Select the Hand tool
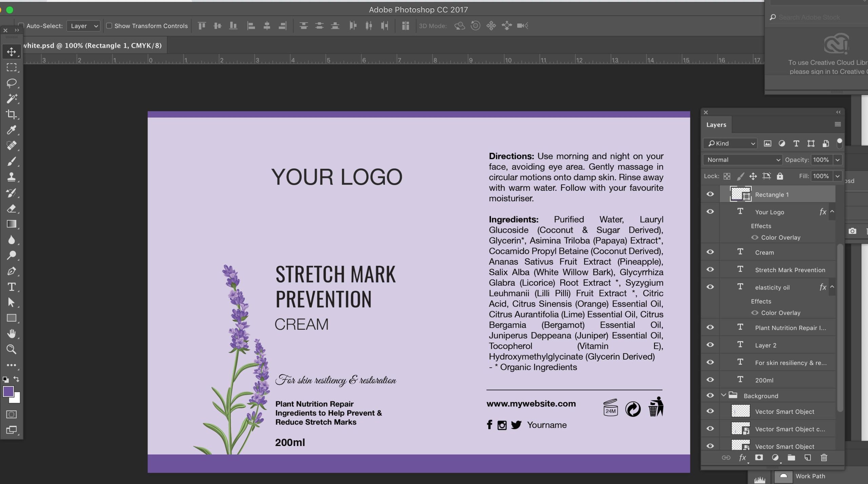The image size is (868, 484). point(12,334)
